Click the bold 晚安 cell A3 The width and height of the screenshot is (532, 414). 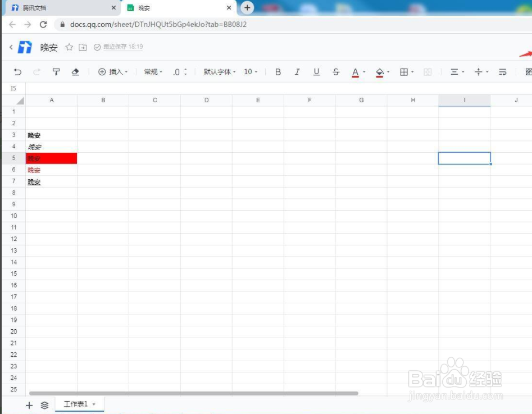click(52, 135)
